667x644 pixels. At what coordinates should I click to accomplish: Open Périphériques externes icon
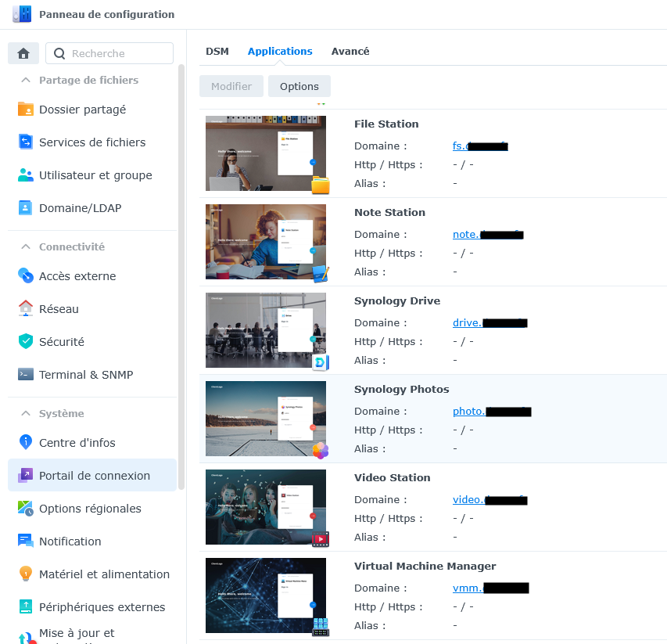26,606
